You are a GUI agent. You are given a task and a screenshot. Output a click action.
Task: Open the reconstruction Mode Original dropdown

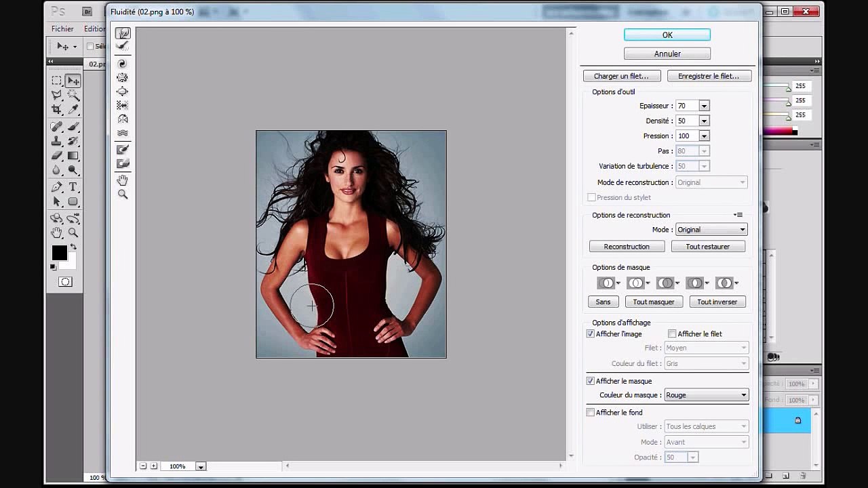point(711,230)
